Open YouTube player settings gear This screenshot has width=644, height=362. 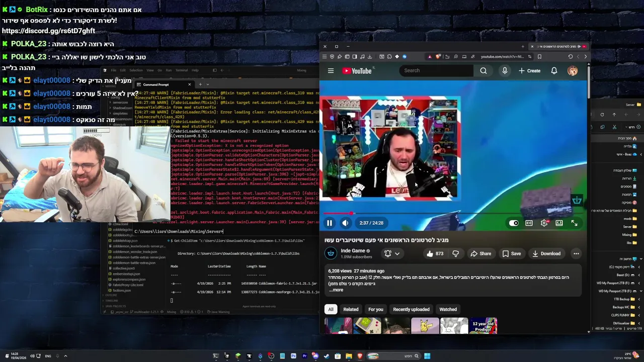(544, 223)
